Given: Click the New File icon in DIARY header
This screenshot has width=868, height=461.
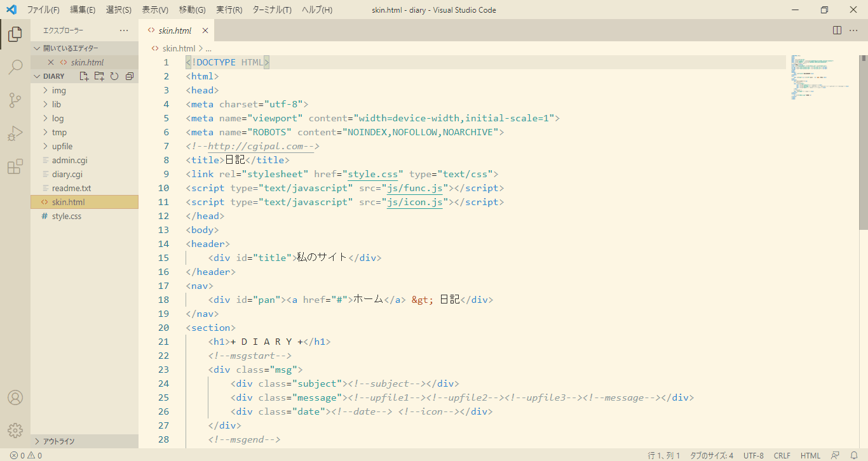Looking at the screenshot, I should pos(84,76).
